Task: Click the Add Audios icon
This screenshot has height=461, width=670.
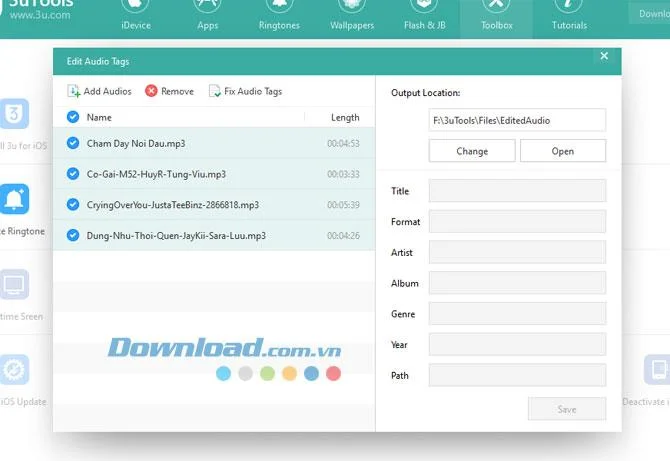Action: (73, 91)
